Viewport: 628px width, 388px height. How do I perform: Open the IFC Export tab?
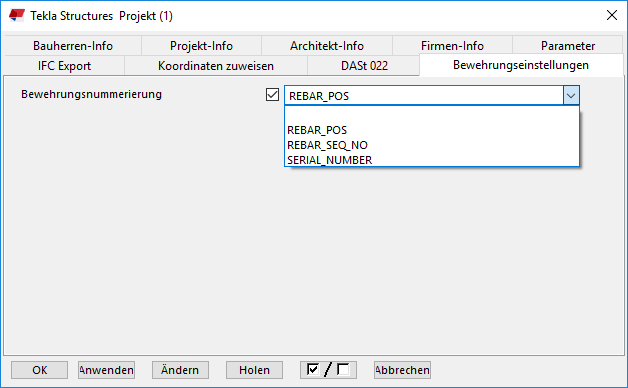[64, 65]
